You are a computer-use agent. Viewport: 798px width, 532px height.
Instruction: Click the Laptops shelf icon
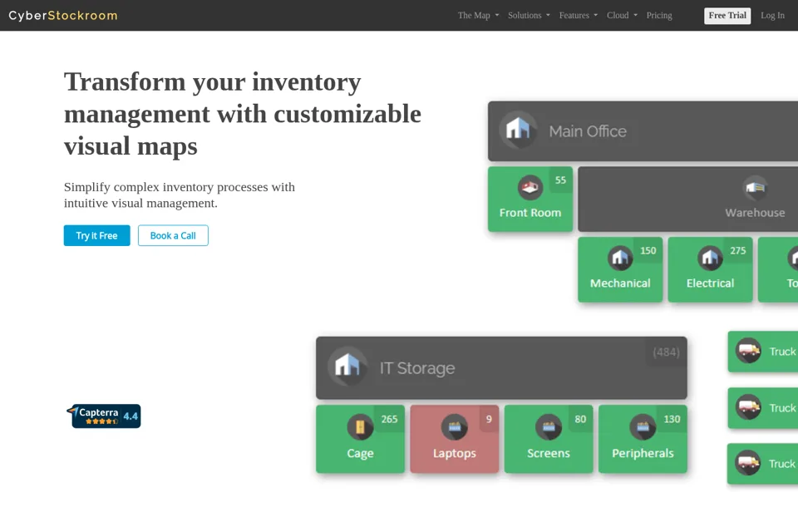coord(455,426)
